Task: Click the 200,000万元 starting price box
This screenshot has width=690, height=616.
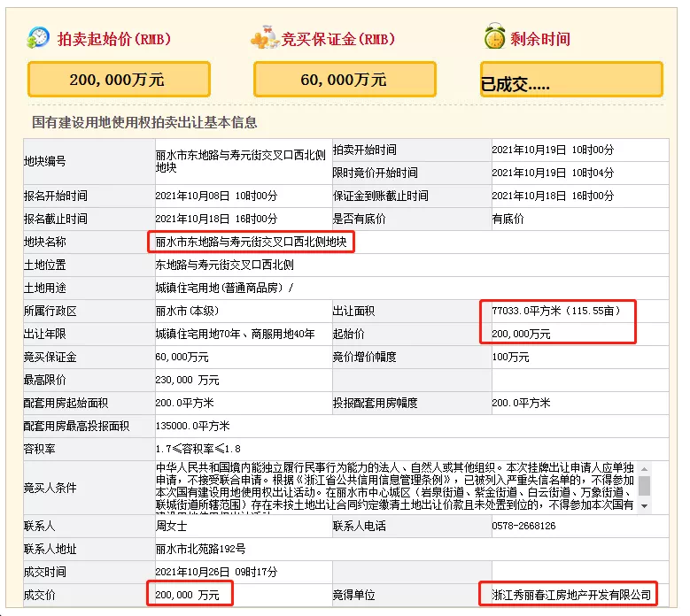Action: pyautogui.click(x=118, y=79)
